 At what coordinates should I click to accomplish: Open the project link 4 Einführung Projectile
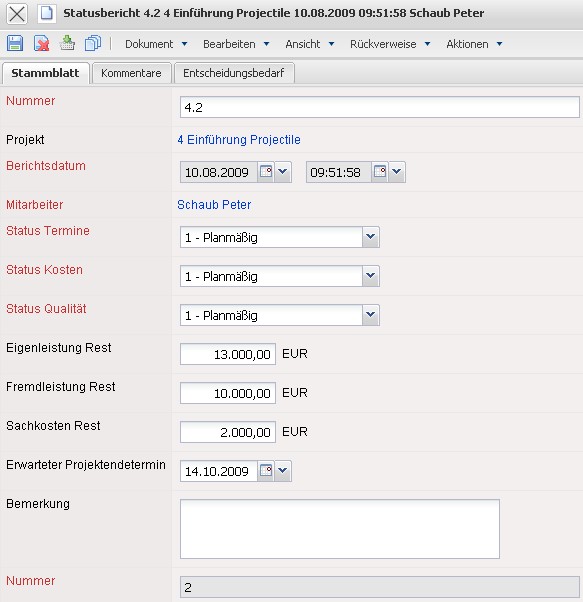[x=239, y=140]
